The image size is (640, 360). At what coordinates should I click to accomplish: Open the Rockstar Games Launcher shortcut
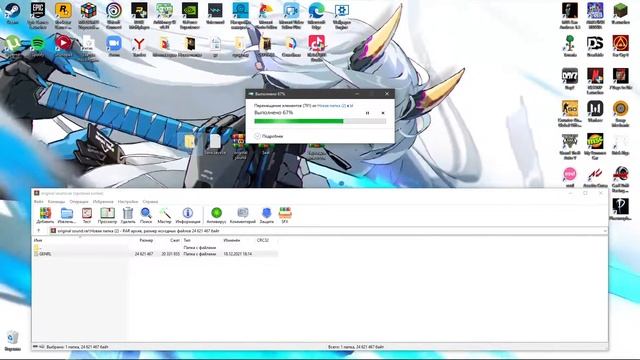click(63, 15)
